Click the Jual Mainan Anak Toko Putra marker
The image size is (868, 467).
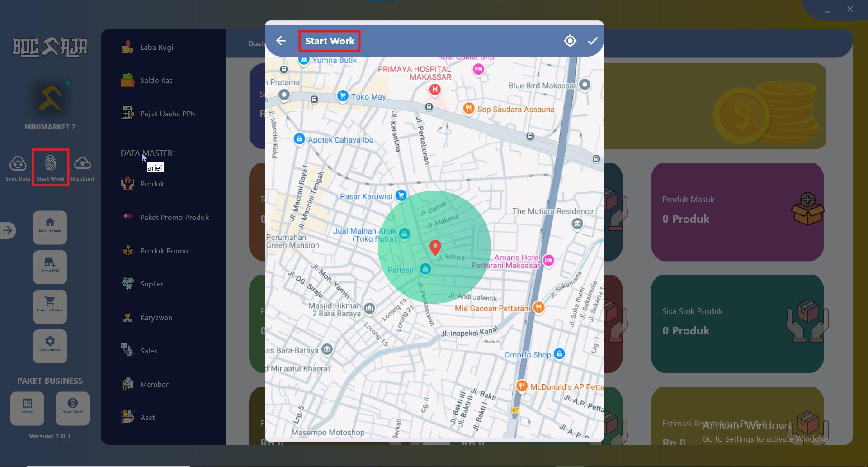[405, 233]
